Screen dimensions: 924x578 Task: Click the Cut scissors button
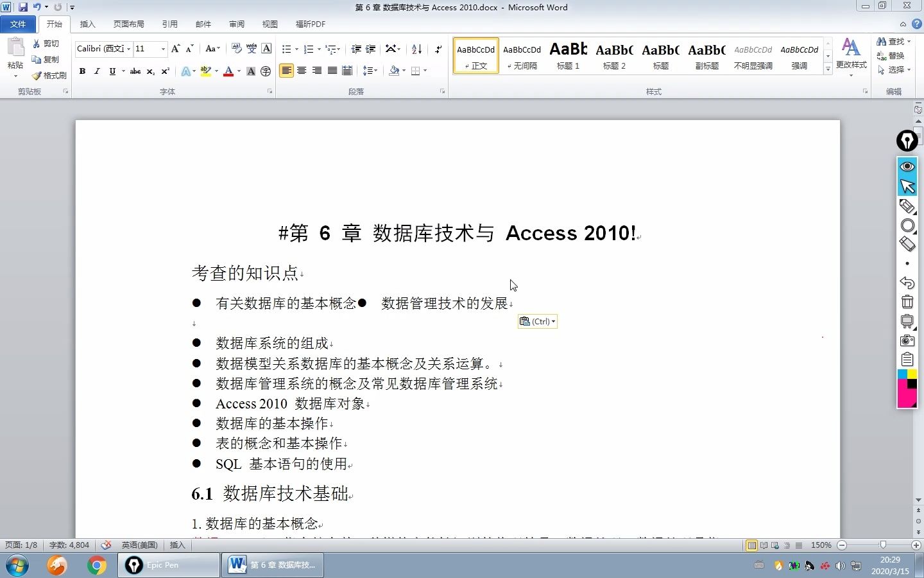click(x=46, y=44)
